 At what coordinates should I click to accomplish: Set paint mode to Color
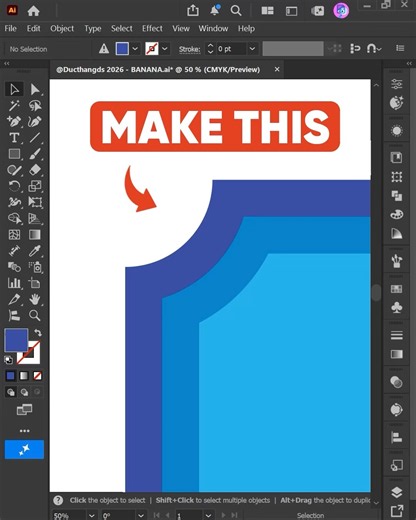pyautogui.click(x=11, y=376)
